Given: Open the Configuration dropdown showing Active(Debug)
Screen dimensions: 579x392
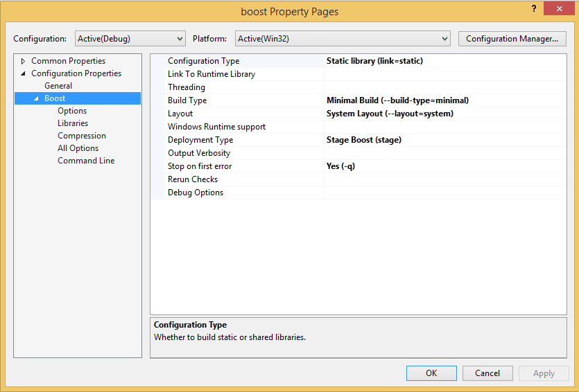Looking at the screenshot, I should pyautogui.click(x=130, y=39).
